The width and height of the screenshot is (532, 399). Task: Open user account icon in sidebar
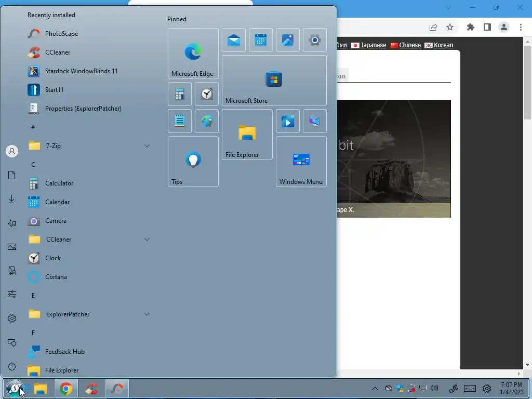pos(12,151)
